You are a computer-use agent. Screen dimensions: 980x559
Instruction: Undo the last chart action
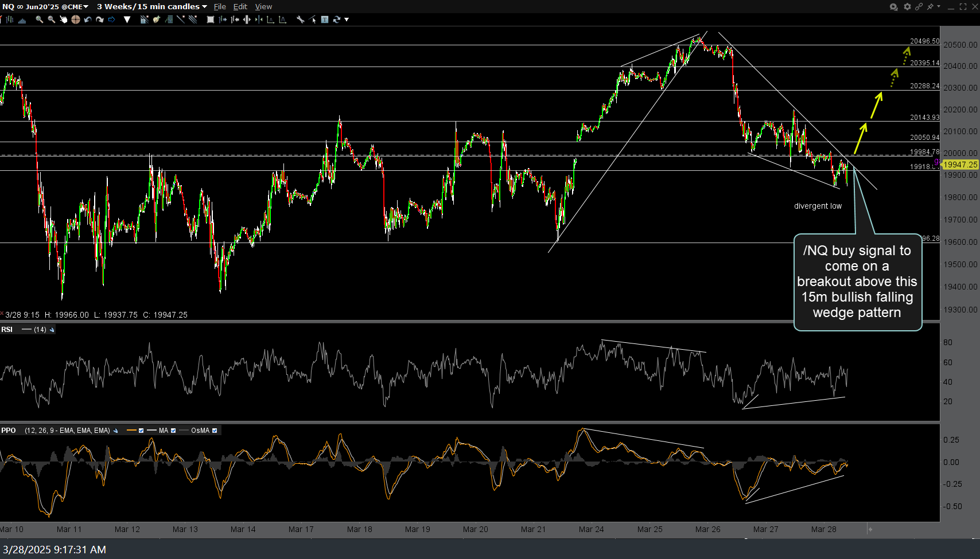(x=87, y=19)
